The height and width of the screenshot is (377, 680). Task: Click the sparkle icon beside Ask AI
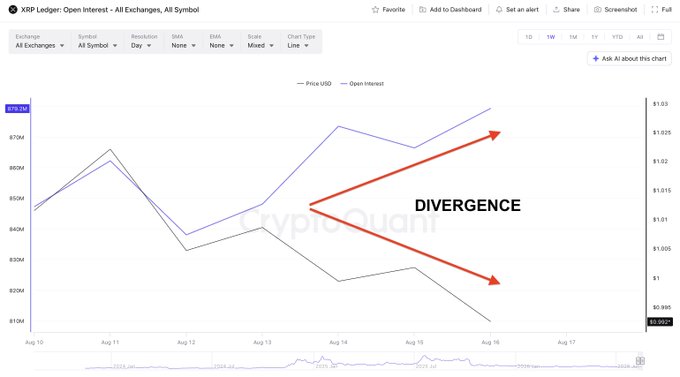pos(596,59)
